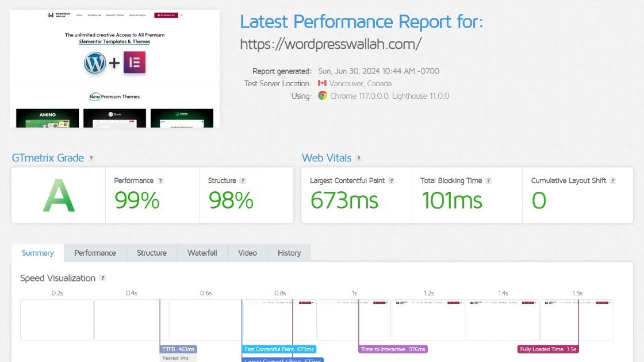Click the Fully Loaded Time marker
Screen dimensions: 644x362
[x=548, y=349]
